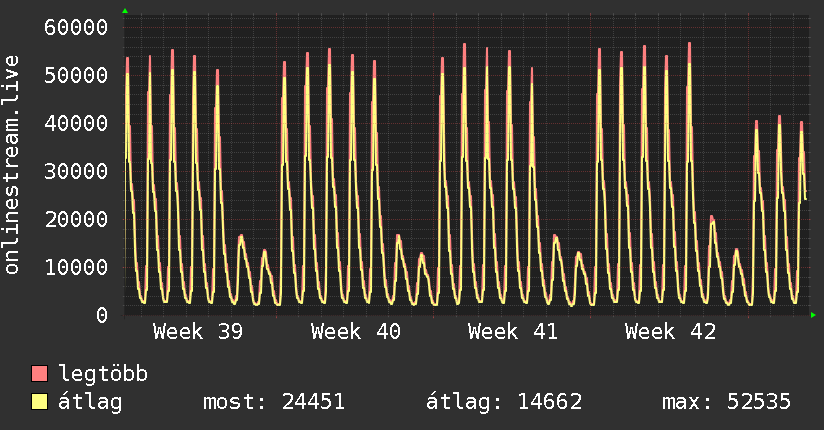Click the Week 40 axis label

pyautogui.click(x=355, y=332)
